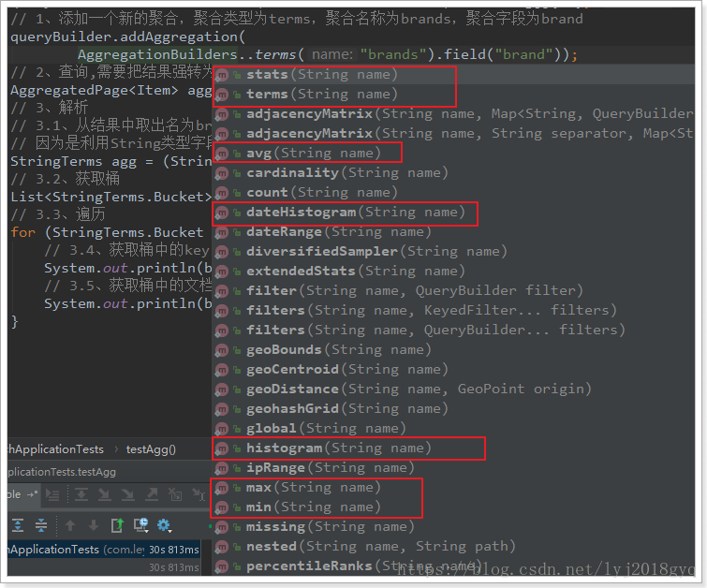
Task: Choose percentileRanks completion entry
Action: coord(453,566)
